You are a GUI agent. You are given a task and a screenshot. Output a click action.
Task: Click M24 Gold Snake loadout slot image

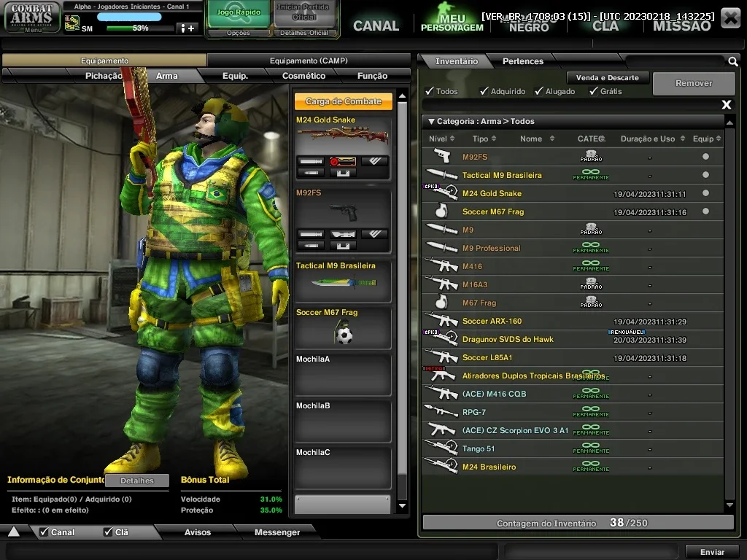coord(343,136)
